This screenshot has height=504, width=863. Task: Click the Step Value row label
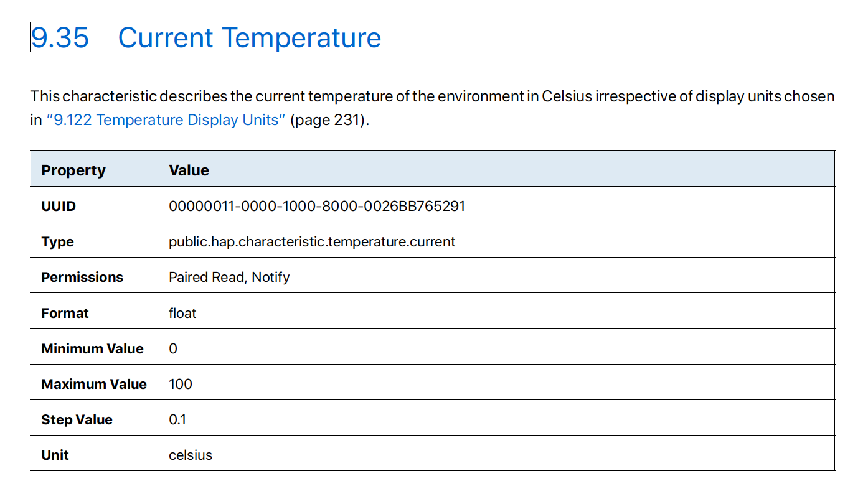[x=77, y=419]
